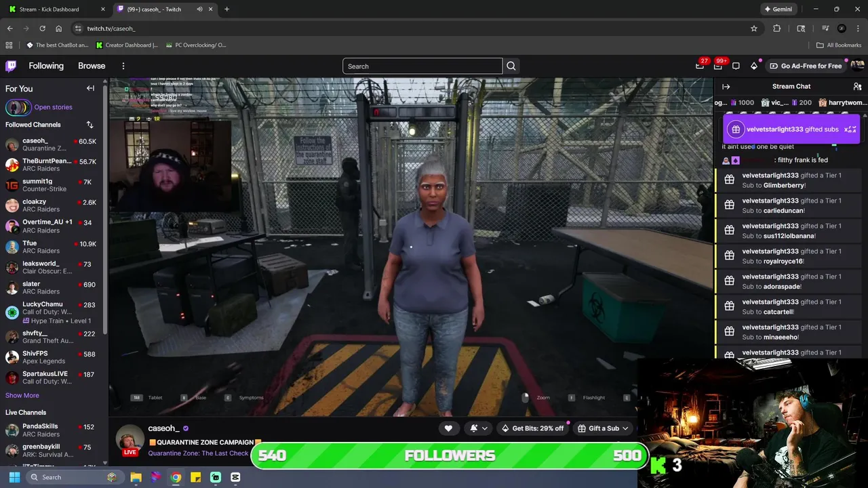This screenshot has height=488, width=868.
Task: Open the Twitch user avatar menu
Action: click(857, 66)
